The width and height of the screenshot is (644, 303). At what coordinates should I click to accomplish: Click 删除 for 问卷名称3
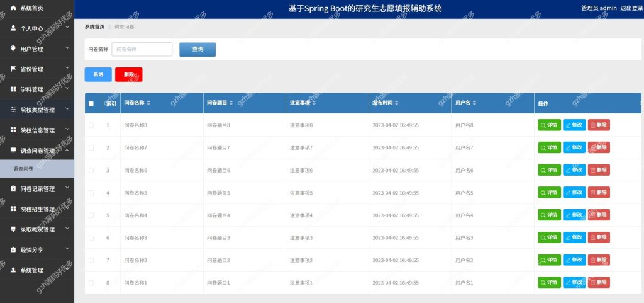point(599,237)
